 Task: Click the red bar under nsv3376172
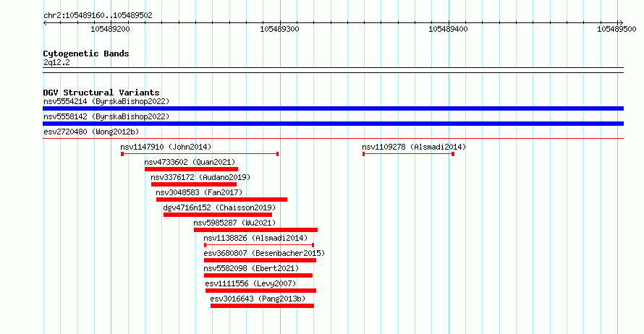[194, 184]
